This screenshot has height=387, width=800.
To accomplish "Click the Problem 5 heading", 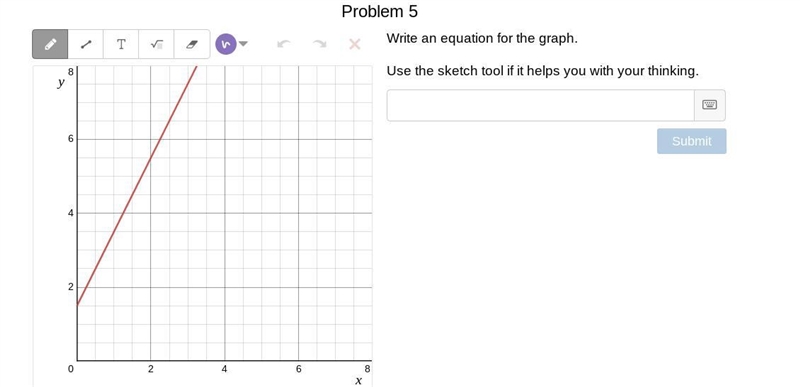I will (x=380, y=11).
